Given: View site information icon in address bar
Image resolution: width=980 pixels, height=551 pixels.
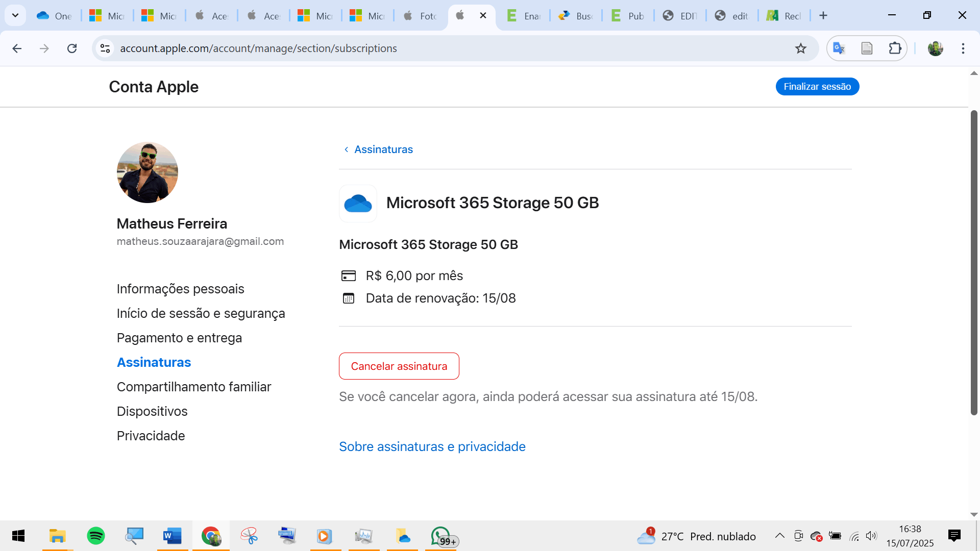Looking at the screenshot, I should [x=105, y=48].
